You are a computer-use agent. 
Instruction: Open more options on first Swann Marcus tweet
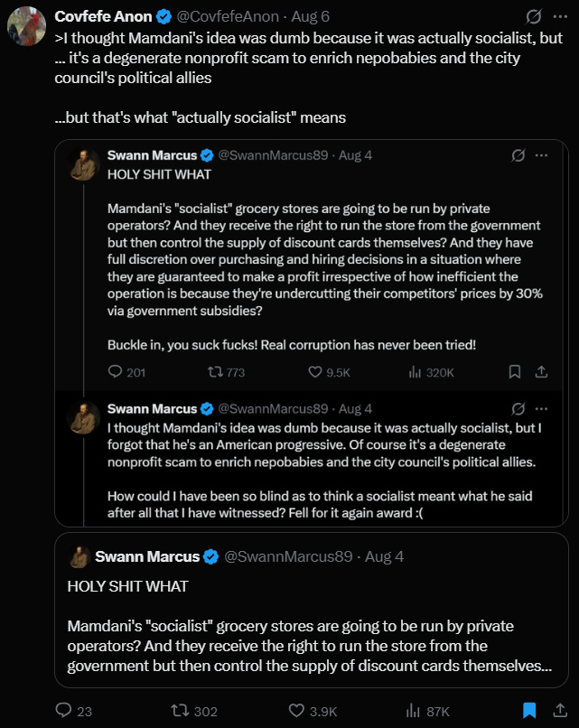tap(541, 155)
